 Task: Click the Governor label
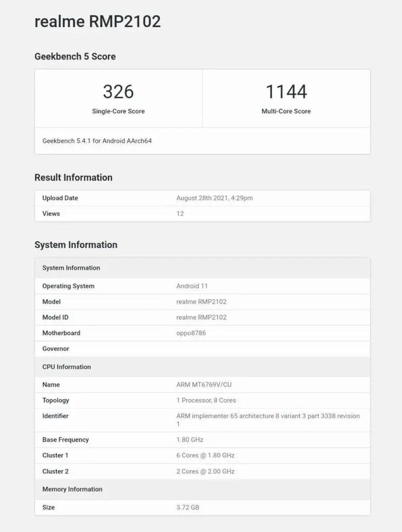(x=56, y=349)
